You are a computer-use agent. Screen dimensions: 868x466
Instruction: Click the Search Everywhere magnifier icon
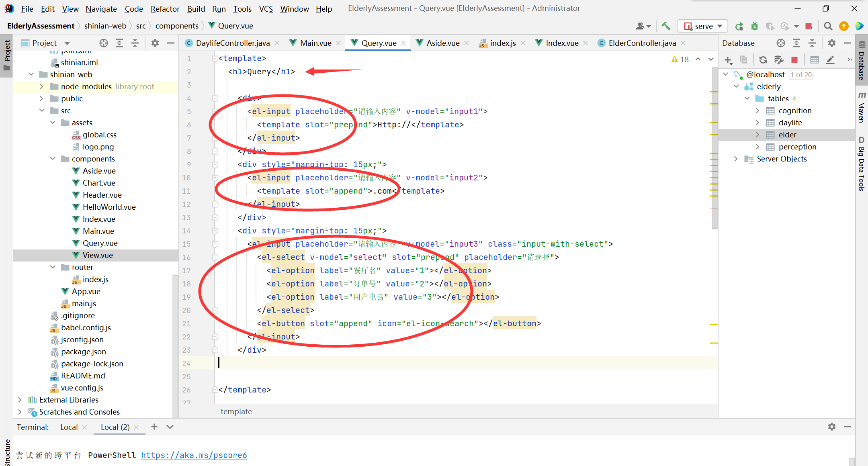(828, 26)
